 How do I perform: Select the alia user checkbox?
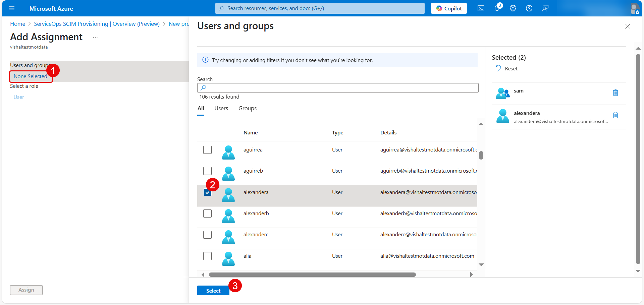(207, 256)
